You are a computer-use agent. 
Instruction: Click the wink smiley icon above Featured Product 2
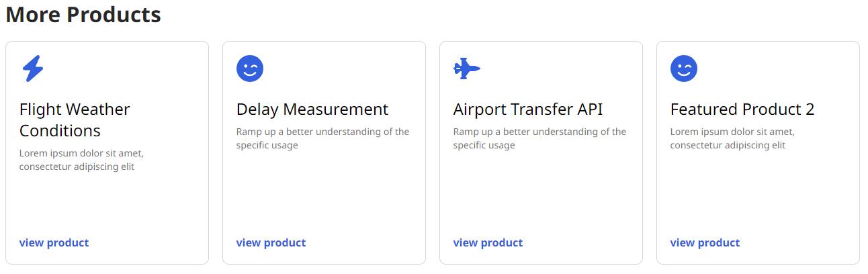(684, 68)
